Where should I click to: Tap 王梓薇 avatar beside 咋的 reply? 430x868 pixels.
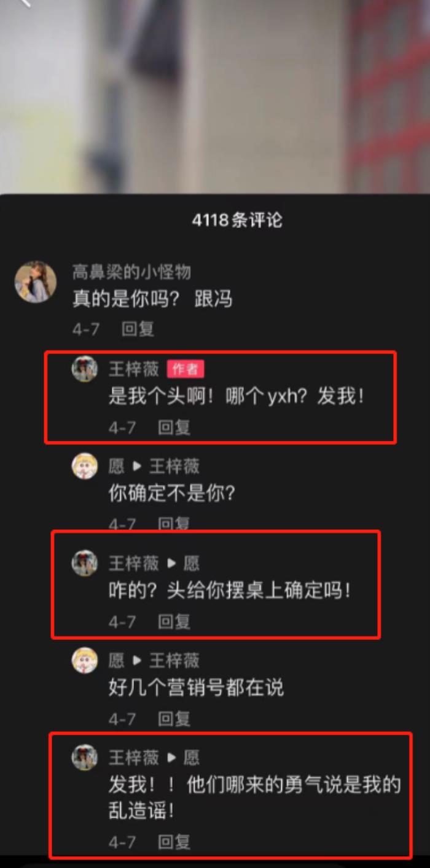[x=85, y=563]
